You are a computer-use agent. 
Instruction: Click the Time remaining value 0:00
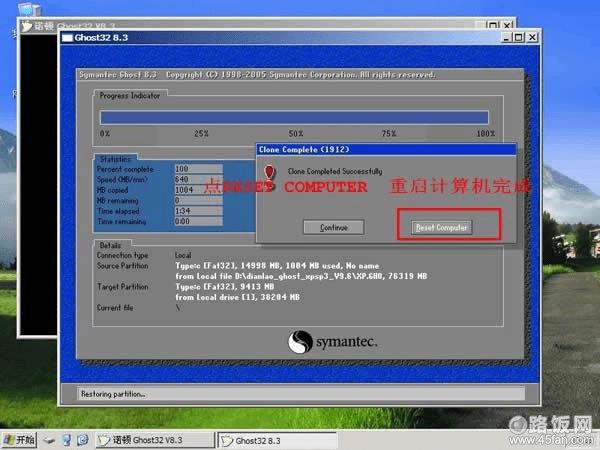coord(199,221)
